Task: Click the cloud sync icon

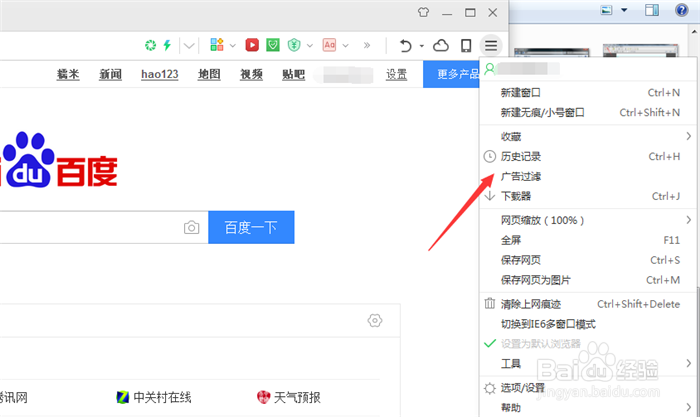Action: (441, 45)
